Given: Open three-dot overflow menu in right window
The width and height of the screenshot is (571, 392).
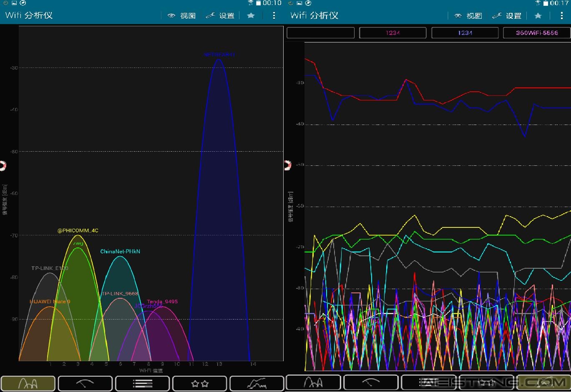Looking at the screenshot, I should pos(561,16).
